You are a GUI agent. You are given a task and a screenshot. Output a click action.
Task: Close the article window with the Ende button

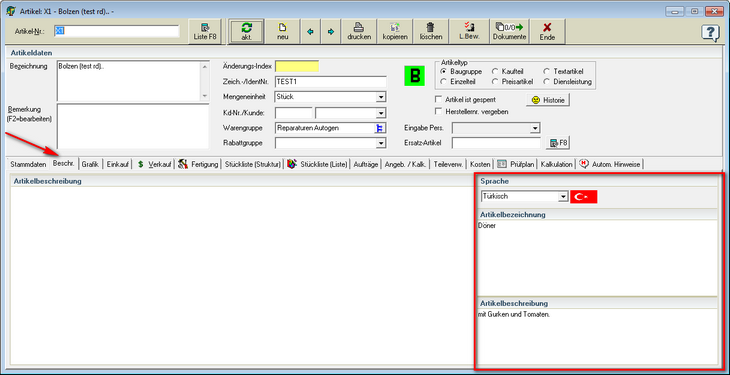click(547, 32)
